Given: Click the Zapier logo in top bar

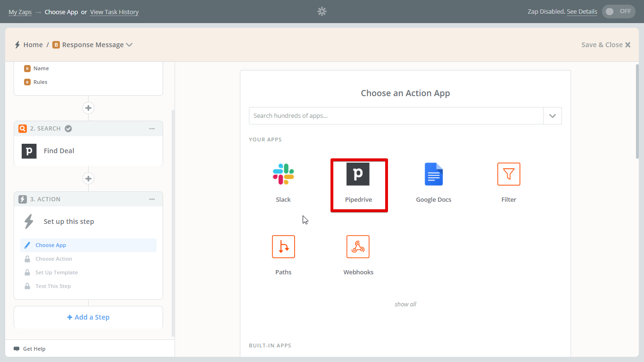Looking at the screenshot, I should tap(322, 11).
